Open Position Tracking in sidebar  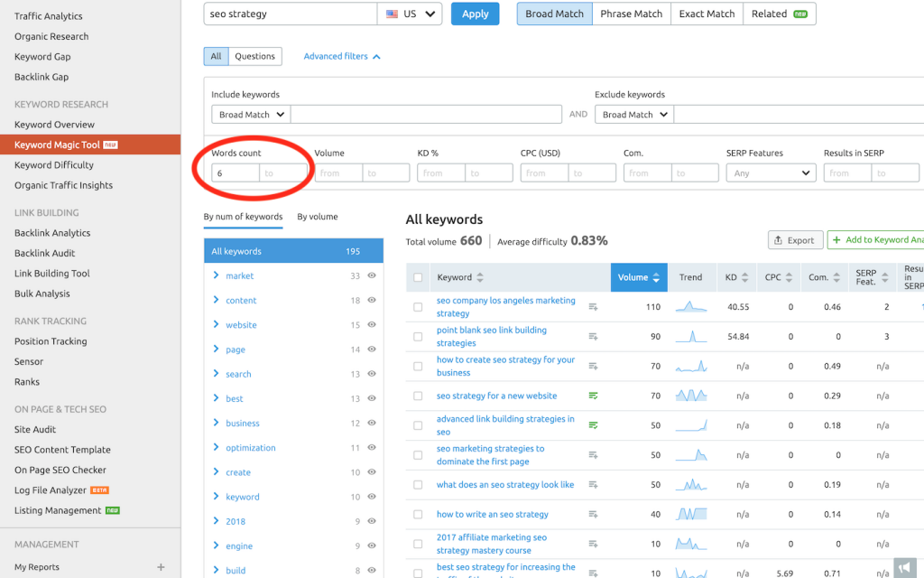click(51, 341)
